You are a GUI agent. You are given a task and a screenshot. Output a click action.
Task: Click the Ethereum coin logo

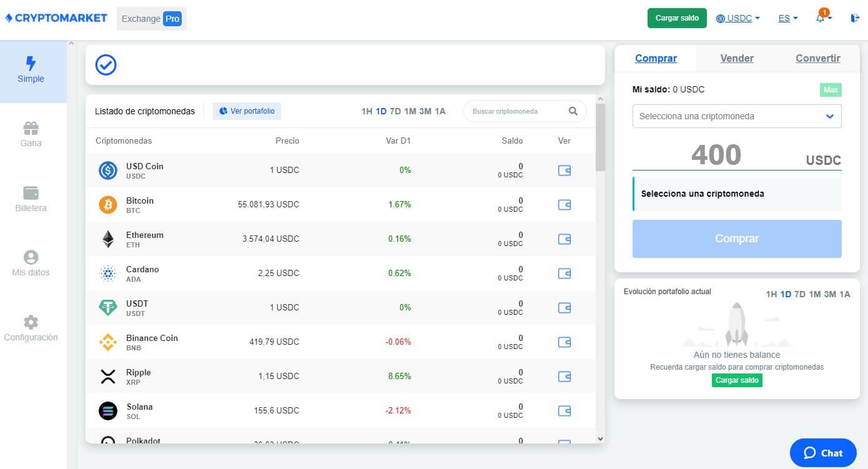pyautogui.click(x=108, y=239)
